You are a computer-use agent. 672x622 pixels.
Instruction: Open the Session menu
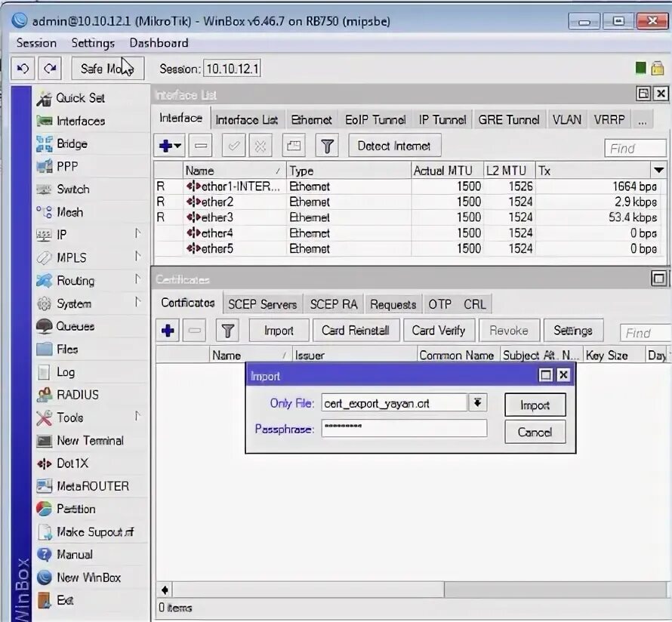[36, 43]
